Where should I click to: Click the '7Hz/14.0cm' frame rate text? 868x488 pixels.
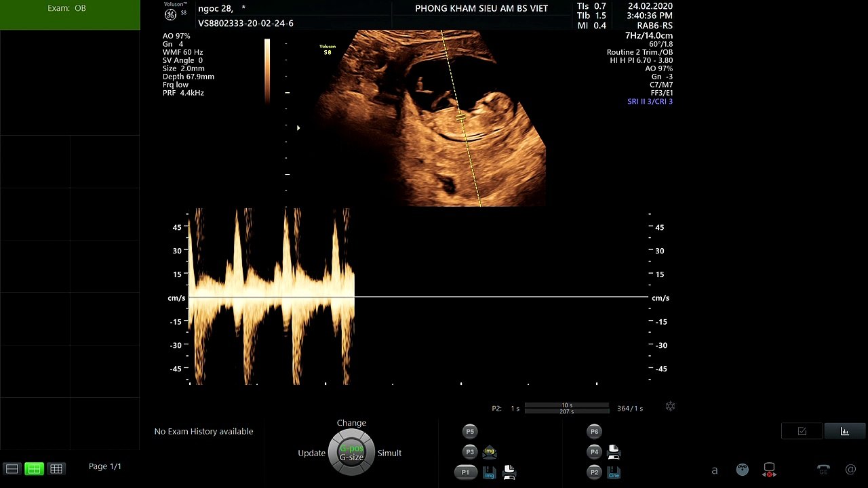pos(649,36)
